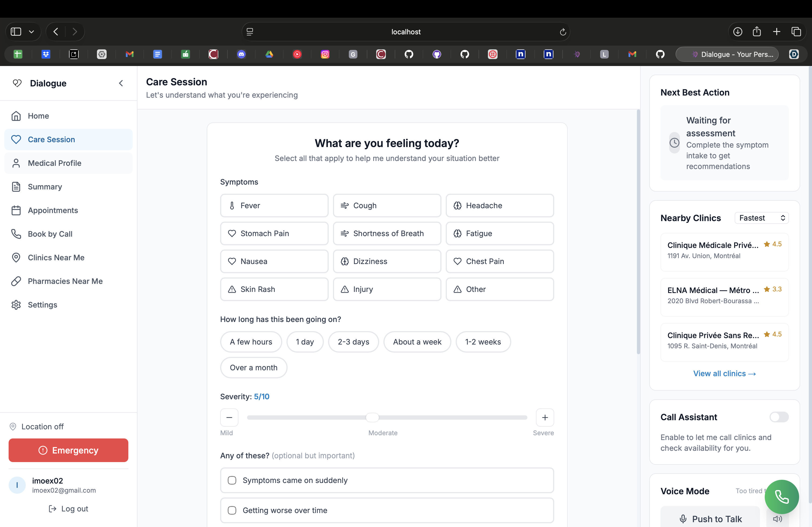Open the Fastest sort dropdown
This screenshot has height=527, width=812.
pyautogui.click(x=761, y=218)
